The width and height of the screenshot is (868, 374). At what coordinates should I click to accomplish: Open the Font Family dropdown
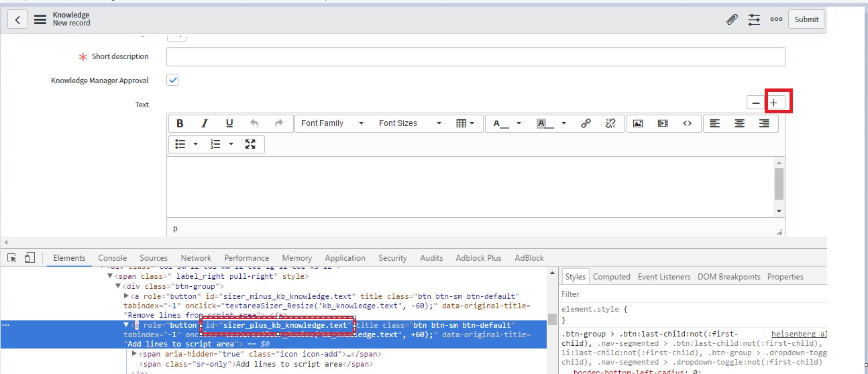333,123
